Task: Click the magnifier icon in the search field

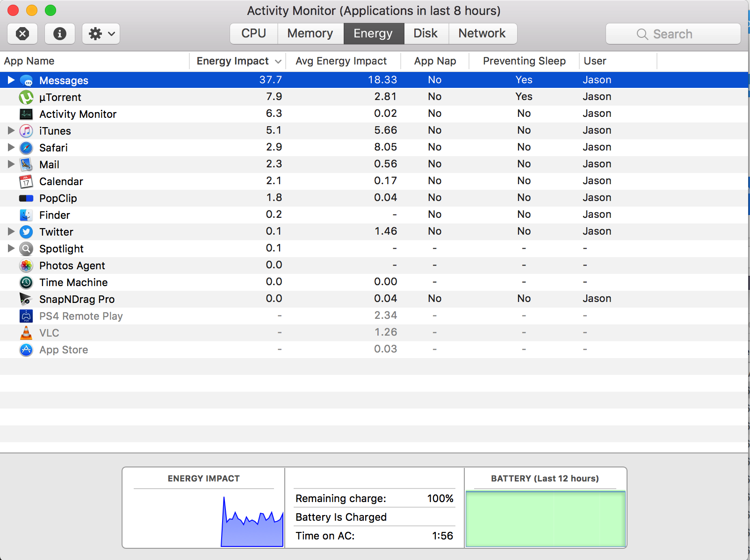Action: pos(642,34)
